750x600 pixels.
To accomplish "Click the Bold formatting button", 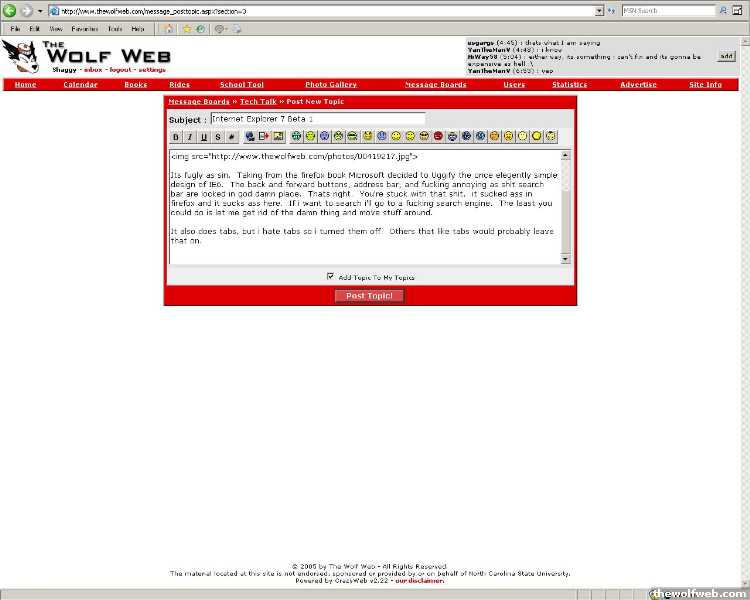I will (x=176, y=136).
